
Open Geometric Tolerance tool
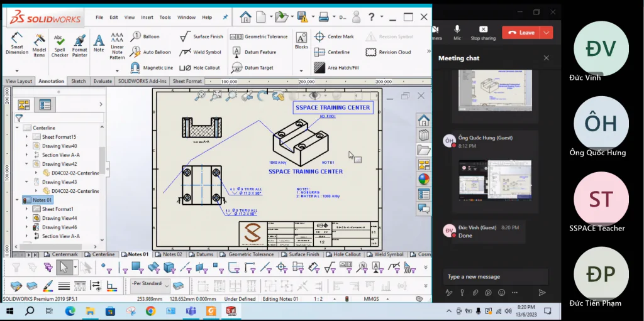click(258, 36)
